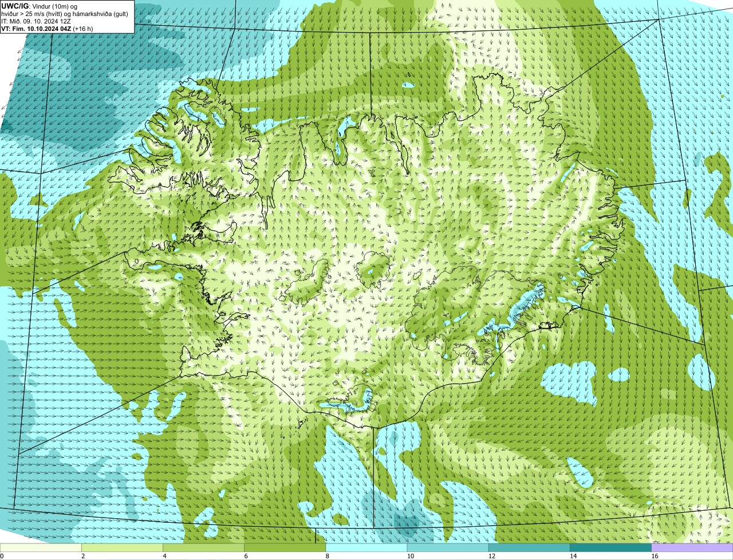Image resolution: width=733 pixels, height=560 pixels.
Task: Select the 4–6 m/s green legend segment
Action: (203, 548)
